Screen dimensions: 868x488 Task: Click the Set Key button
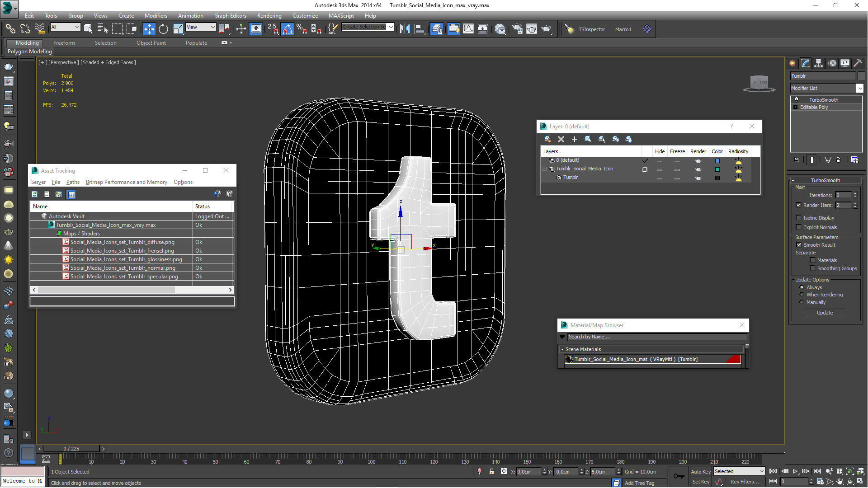coord(701,482)
